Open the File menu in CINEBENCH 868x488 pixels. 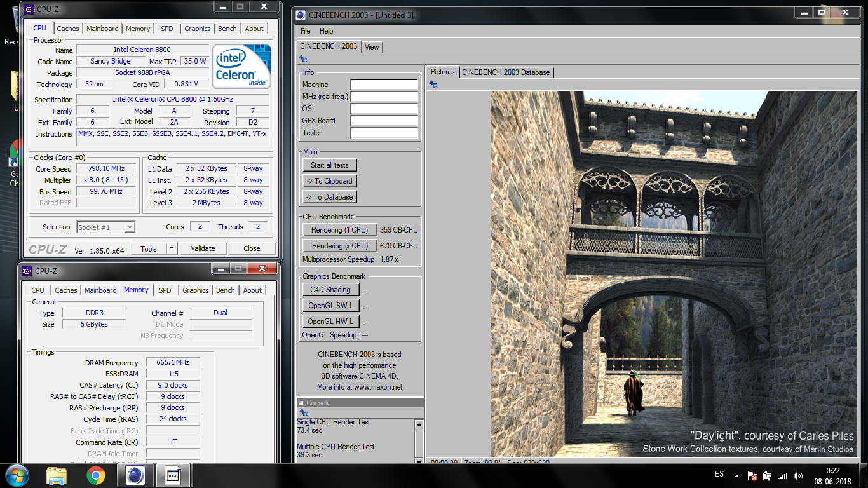coord(306,30)
